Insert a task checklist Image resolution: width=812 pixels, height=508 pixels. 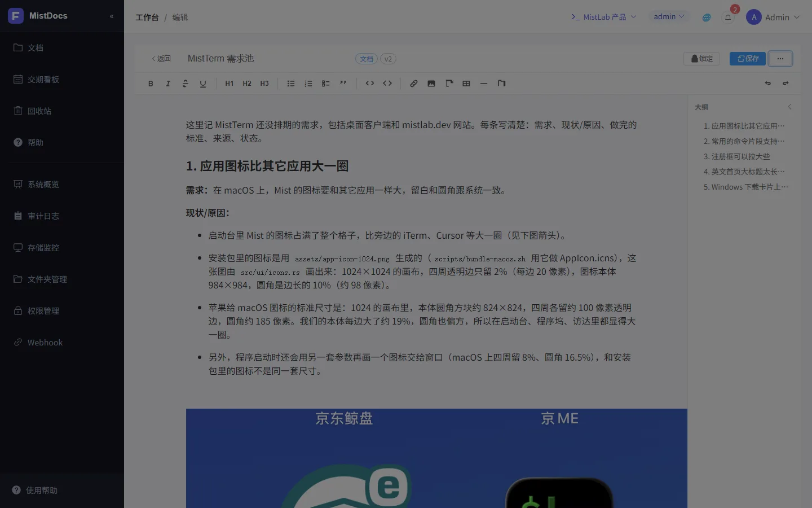tap(326, 84)
